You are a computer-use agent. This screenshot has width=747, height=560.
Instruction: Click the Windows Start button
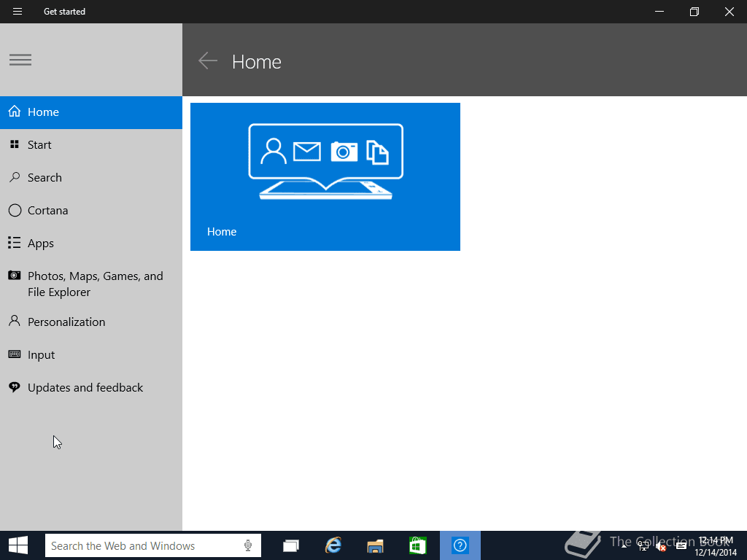click(18, 545)
